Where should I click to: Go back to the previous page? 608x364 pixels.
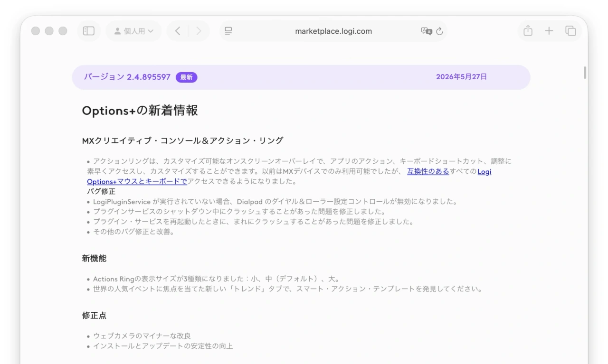click(x=178, y=31)
